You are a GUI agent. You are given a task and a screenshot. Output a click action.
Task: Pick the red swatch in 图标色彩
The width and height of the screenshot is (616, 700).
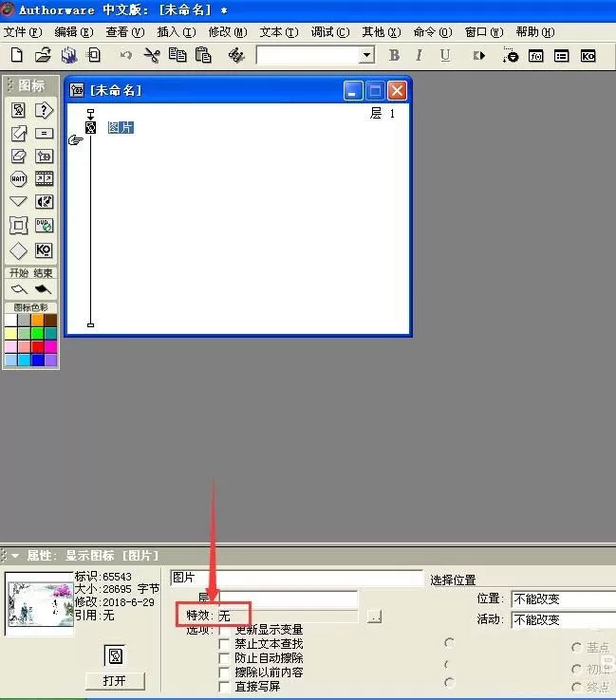point(38,346)
